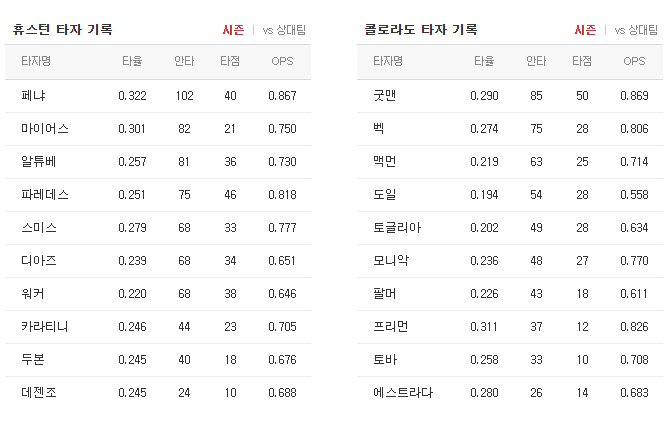Viewport: 666px width, 423px height.
Task: Click 콜로라도 타자 기록 heading
Action: pos(421,30)
